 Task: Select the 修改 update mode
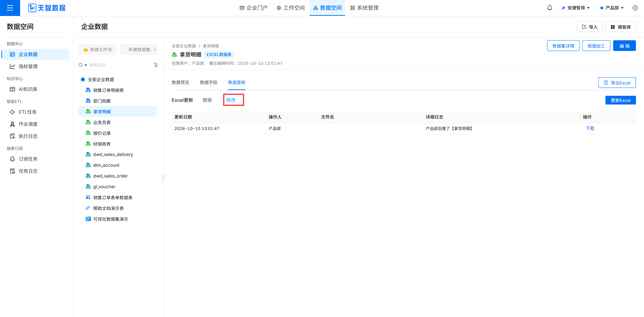click(231, 100)
